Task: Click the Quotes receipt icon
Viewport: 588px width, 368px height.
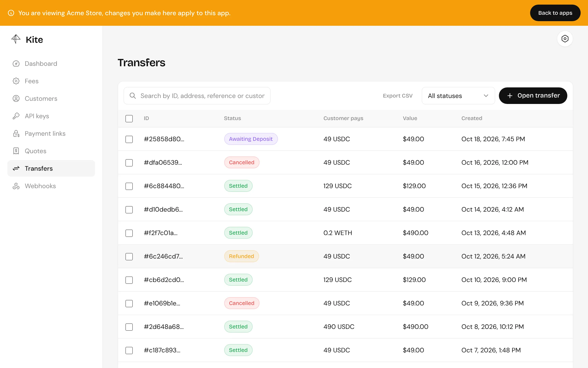Action: click(x=16, y=151)
